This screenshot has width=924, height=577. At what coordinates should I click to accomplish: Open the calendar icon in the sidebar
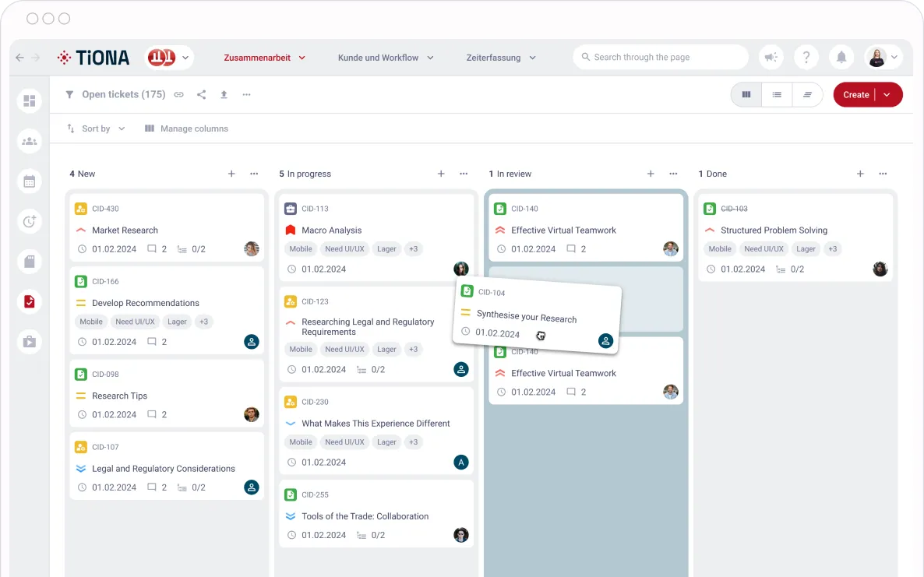(30, 181)
